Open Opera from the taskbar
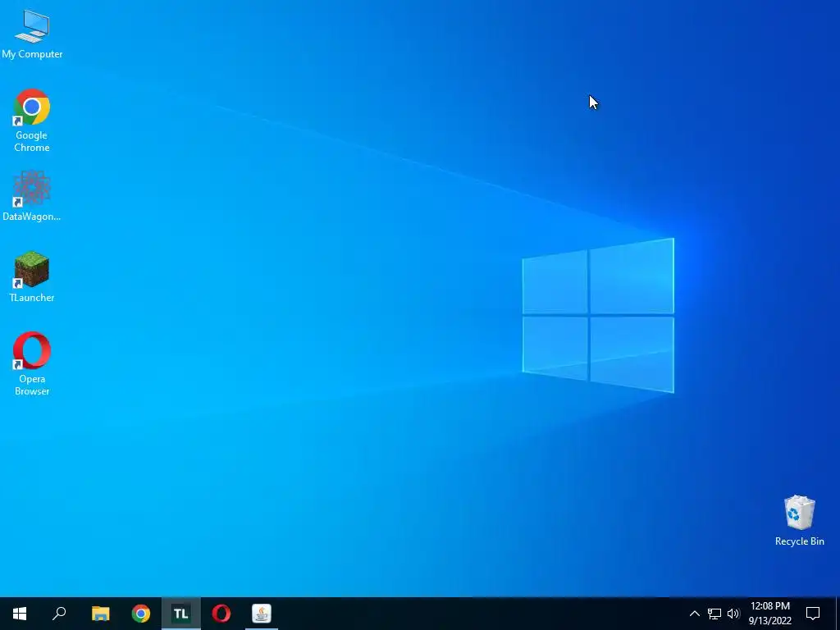The width and height of the screenshot is (840, 630). 221,614
